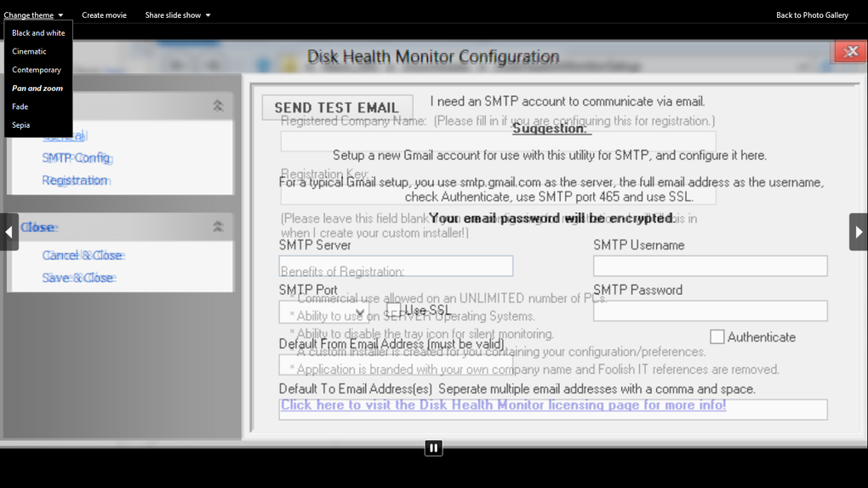Select the Contemporary theme

click(38, 70)
